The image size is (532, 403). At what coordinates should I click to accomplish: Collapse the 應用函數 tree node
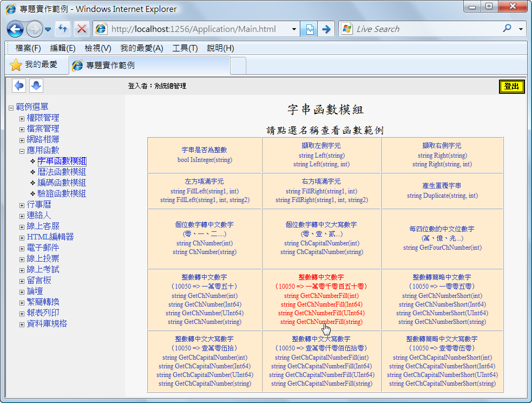pos(22,152)
